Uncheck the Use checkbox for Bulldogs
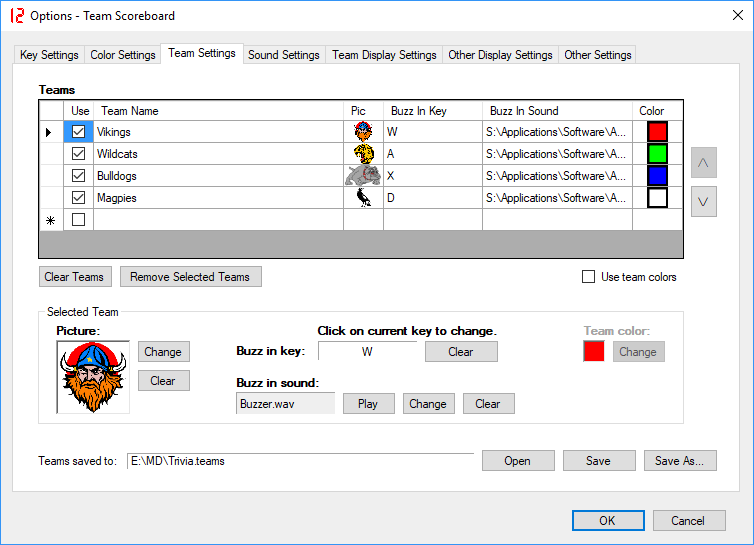This screenshot has height=545, width=754. click(78, 176)
